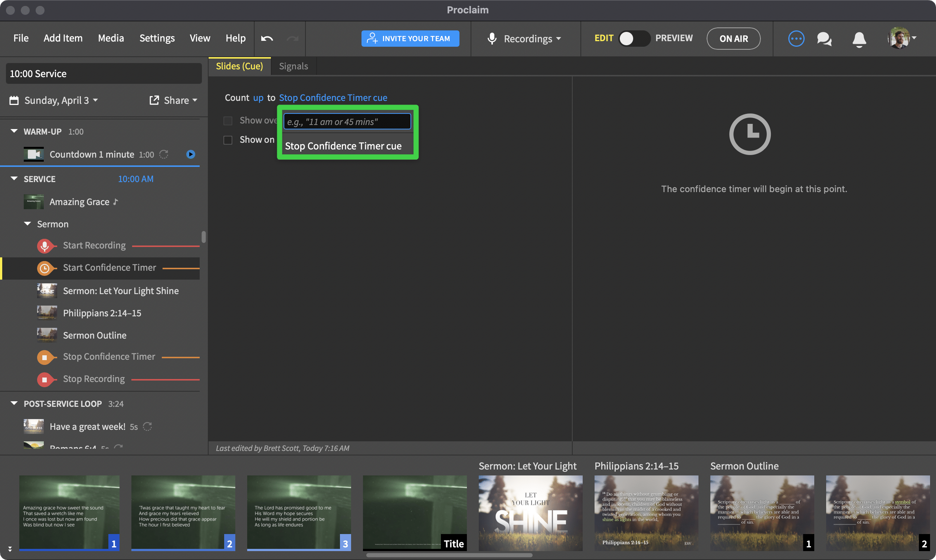Image resolution: width=936 pixels, height=560 pixels.
Task: Click the Invite Your Team button
Action: (410, 39)
